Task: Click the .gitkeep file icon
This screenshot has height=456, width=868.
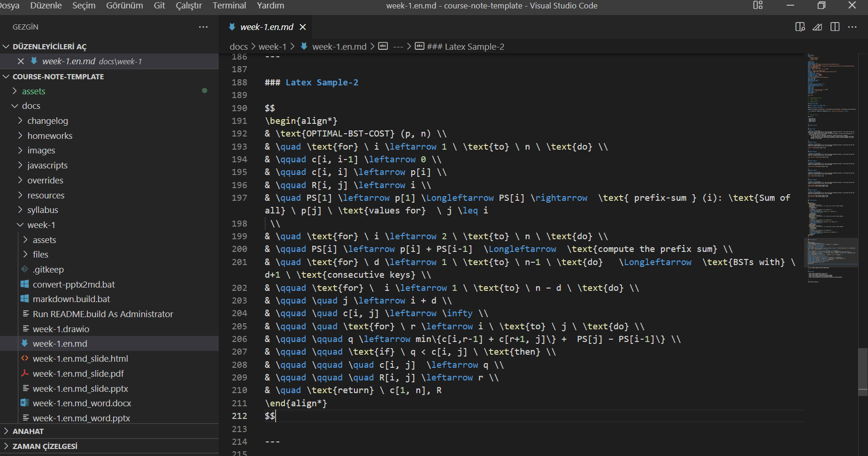Action: click(25, 269)
